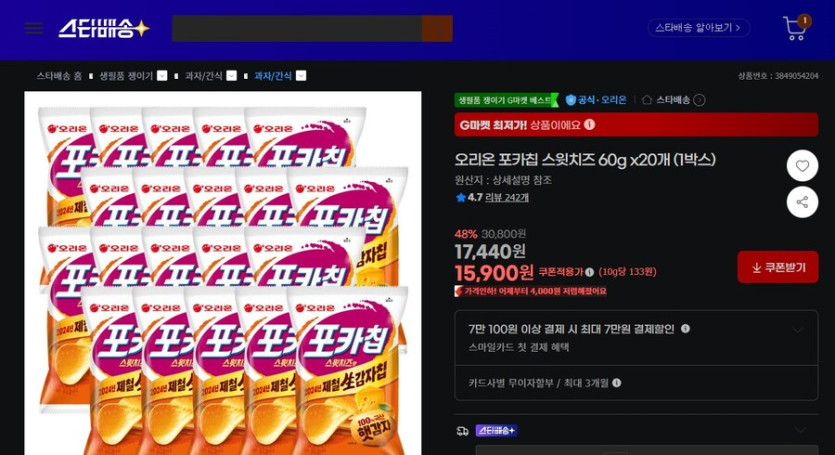
Task: Go to 스타배송 홈 breadcrumb
Action: click(59, 76)
